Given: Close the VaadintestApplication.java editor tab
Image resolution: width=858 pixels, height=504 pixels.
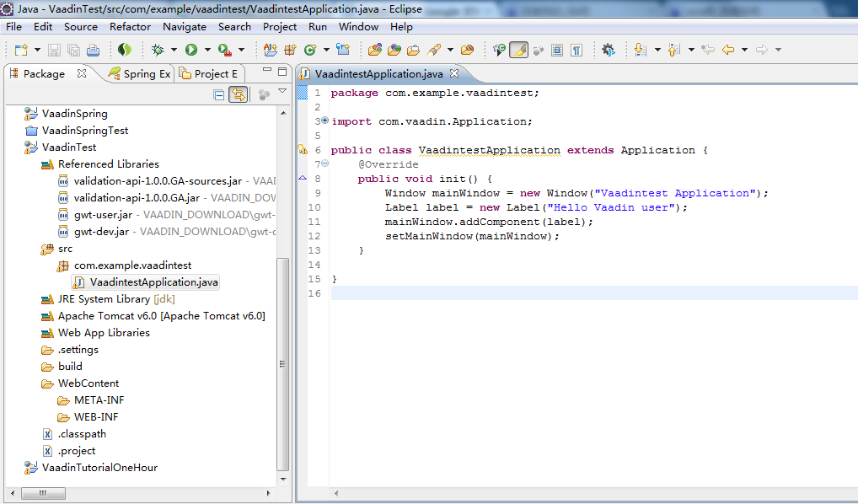Looking at the screenshot, I should point(454,73).
